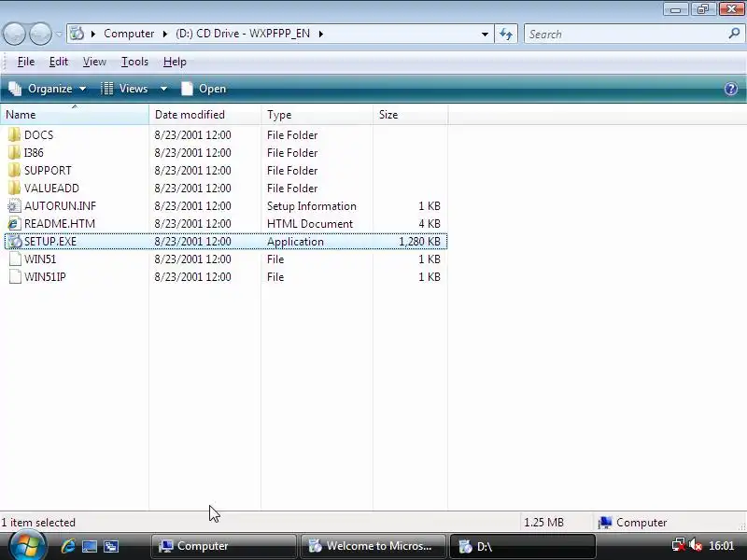Open the Help menu
Image resolution: width=747 pixels, height=560 pixels.
175,62
